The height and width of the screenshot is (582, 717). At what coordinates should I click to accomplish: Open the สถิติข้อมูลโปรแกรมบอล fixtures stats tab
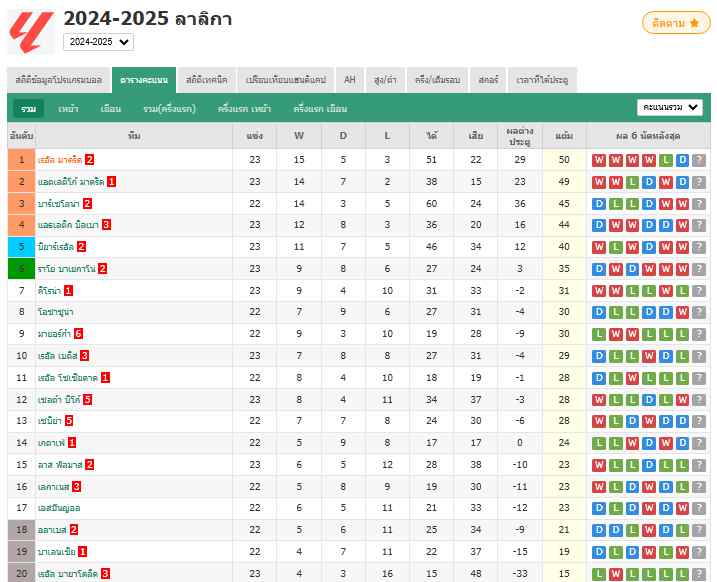59,80
